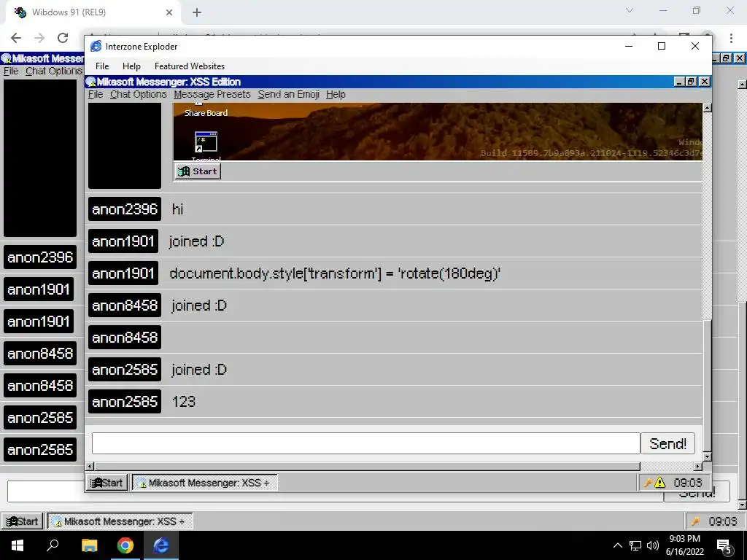Close the background Mikasoft Messenger window
Viewport: 747px width, 560px height.
(x=740, y=58)
